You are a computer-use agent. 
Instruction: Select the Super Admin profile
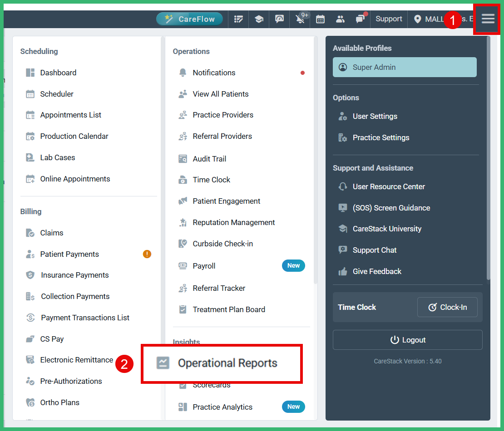[404, 67]
